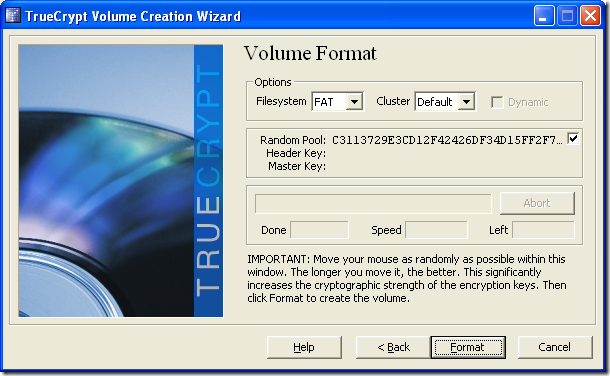This screenshot has height=376, width=610.
Task: Open Help for the wizard
Action: point(304,347)
